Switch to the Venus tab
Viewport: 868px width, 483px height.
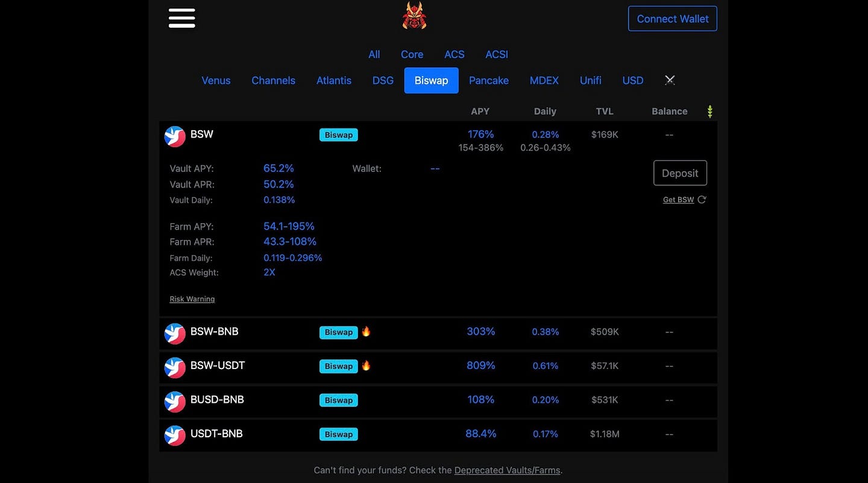click(216, 80)
